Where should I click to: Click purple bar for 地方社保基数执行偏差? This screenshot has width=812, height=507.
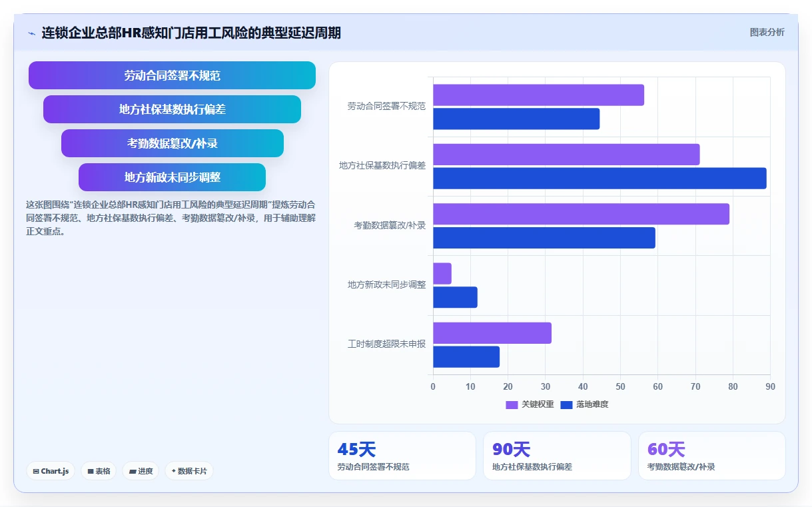click(566, 155)
